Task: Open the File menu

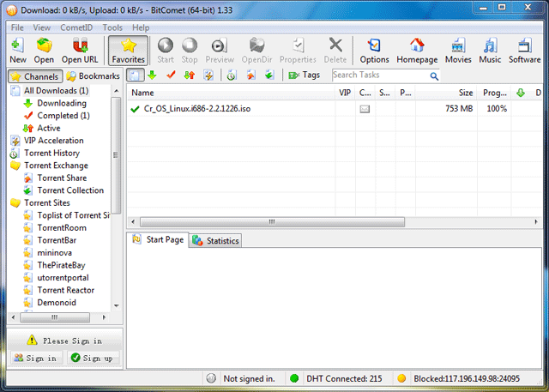Action: click(x=17, y=27)
